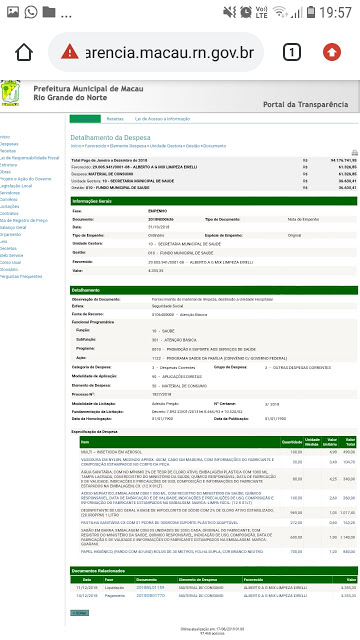Viewport: 360px width, 640px height.
Task: Click the Detalhamento da Despesa page title
Action: coord(110,138)
